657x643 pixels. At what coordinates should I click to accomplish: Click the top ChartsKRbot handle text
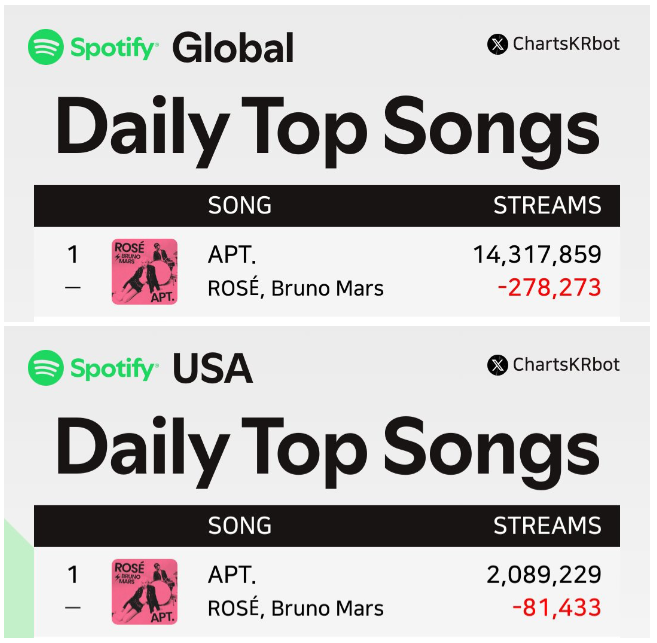click(x=566, y=44)
